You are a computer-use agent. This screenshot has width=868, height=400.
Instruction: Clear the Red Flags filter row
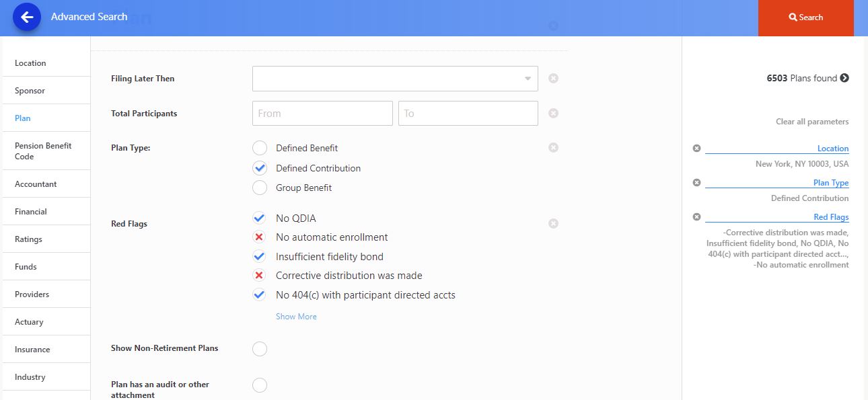pos(553,223)
